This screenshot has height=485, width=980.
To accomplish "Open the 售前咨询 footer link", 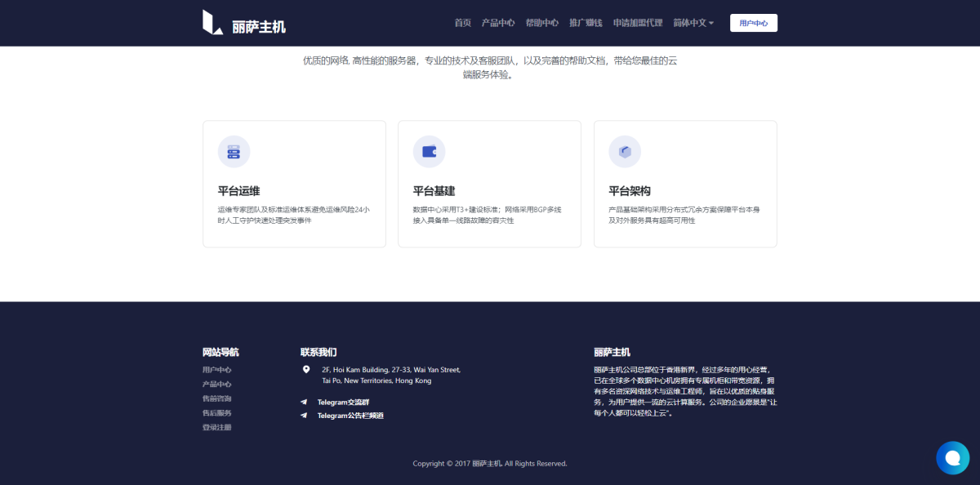I will point(217,398).
